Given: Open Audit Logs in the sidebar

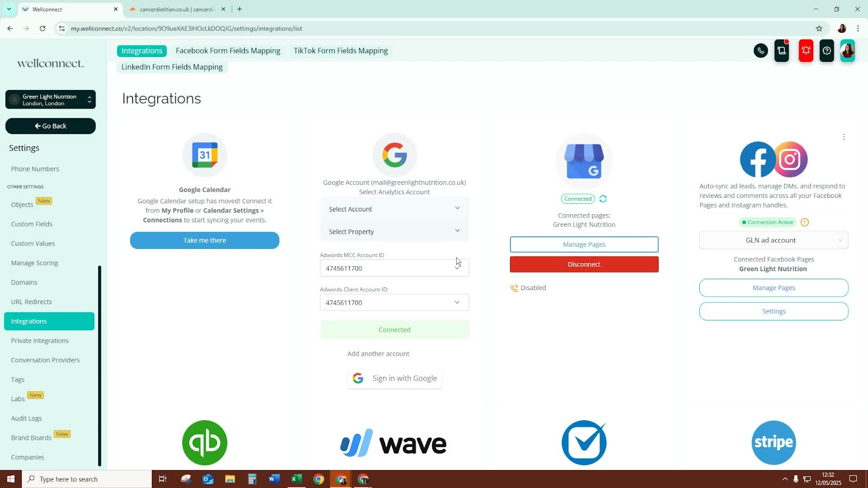Looking at the screenshot, I should tap(27, 419).
